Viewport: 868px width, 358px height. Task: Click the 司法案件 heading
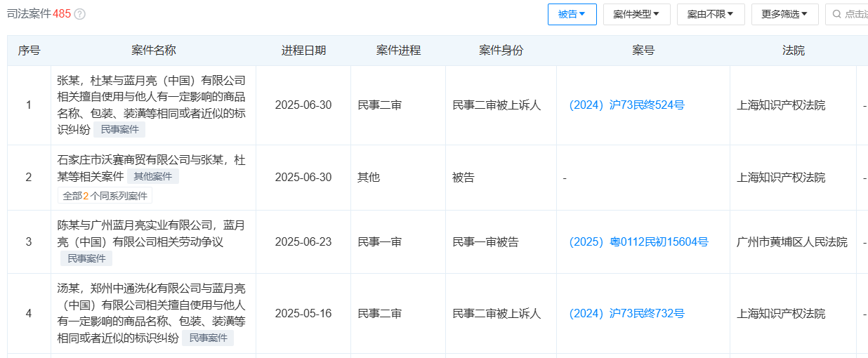coord(28,14)
